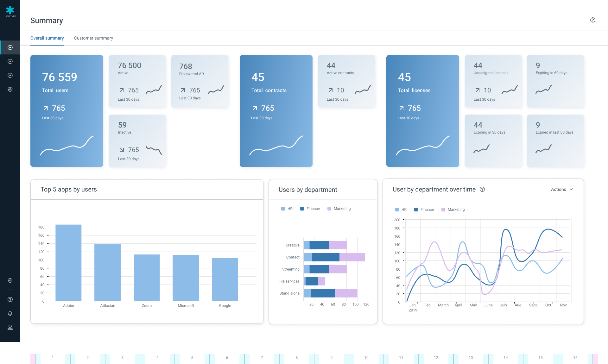The image size is (608, 364).
Task: Open the help icon beside Summary header
Action: coord(593,20)
